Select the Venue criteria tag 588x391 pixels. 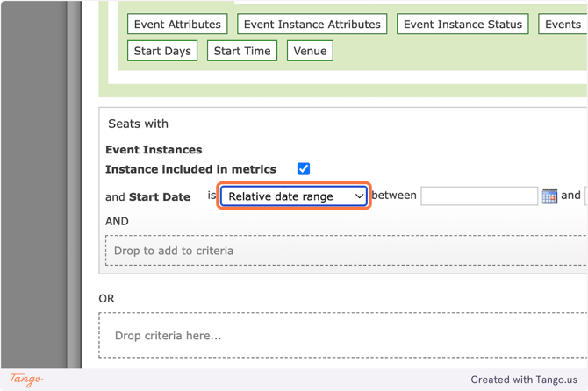tap(310, 51)
